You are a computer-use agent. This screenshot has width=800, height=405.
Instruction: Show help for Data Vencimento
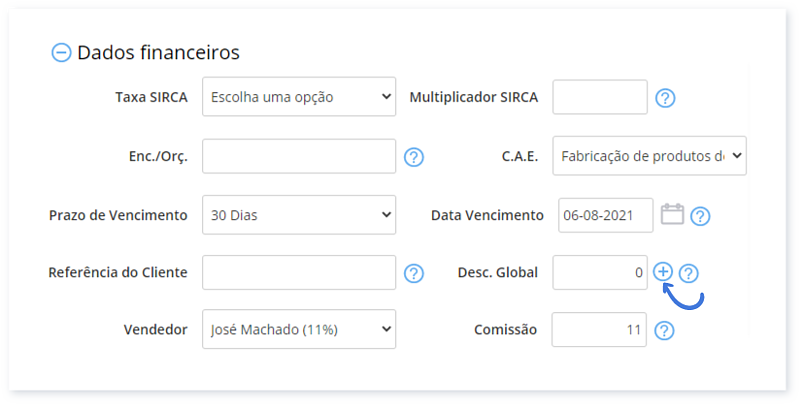701,216
